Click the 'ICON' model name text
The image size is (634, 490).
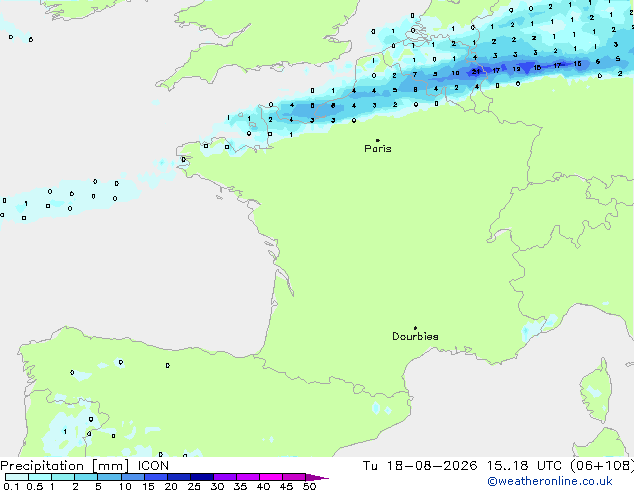pos(153,466)
